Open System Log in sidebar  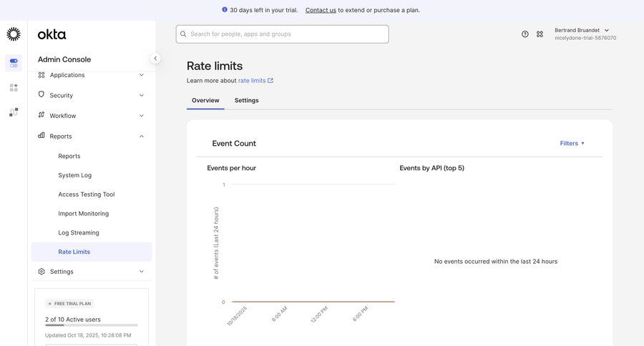tap(74, 175)
